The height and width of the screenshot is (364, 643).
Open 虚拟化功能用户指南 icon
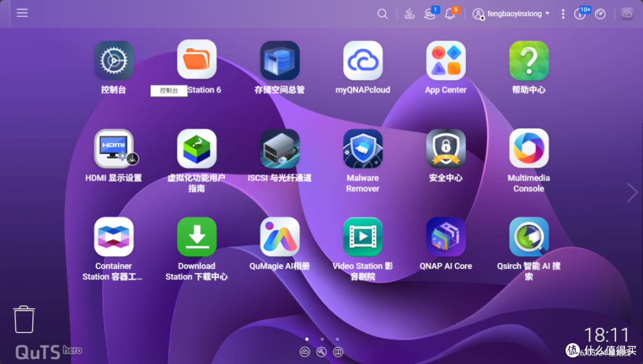click(x=197, y=149)
